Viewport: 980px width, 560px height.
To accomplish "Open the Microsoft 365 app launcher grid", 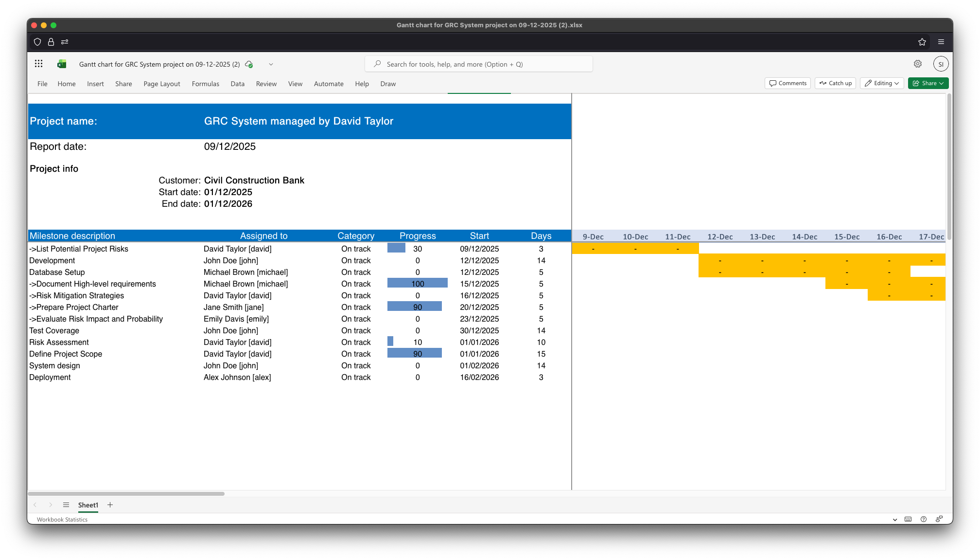I will pyautogui.click(x=39, y=64).
